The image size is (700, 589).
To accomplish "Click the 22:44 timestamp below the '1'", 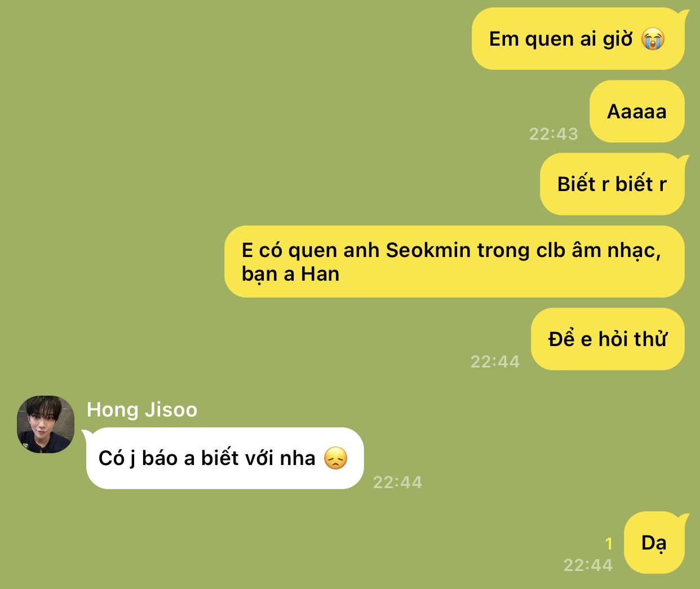I will (588, 565).
